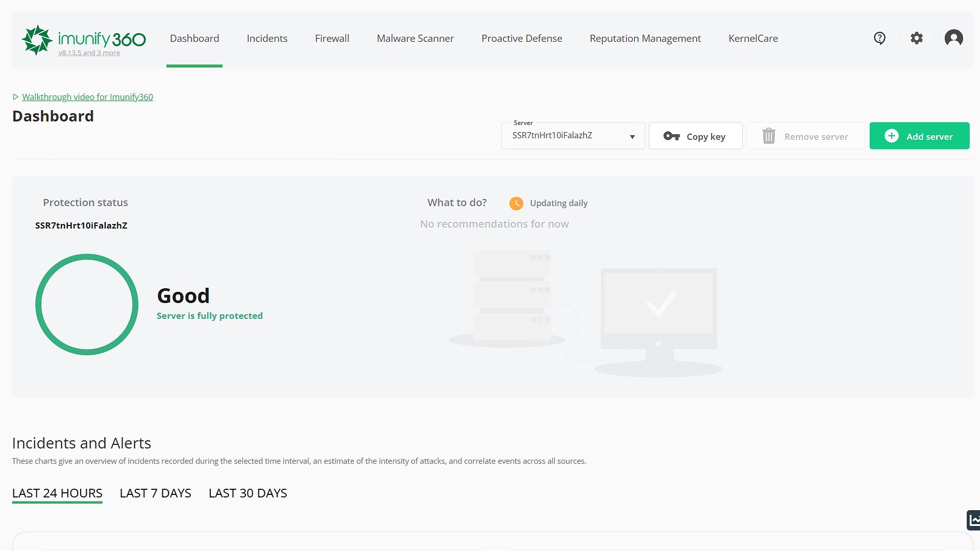980x551 pixels.
Task: Select the LAST 30 DAYS interval
Action: (x=248, y=493)
